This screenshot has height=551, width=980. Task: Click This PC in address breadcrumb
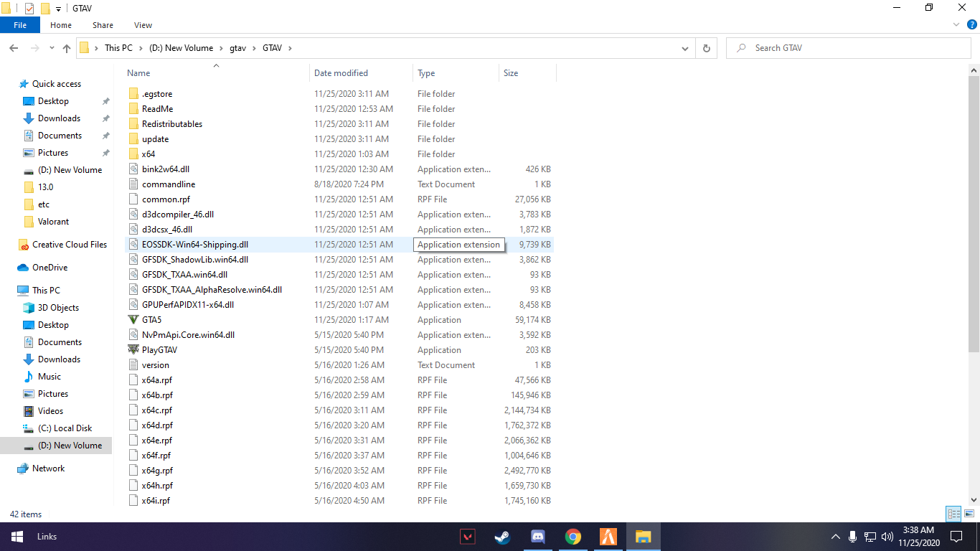[118, 48]
